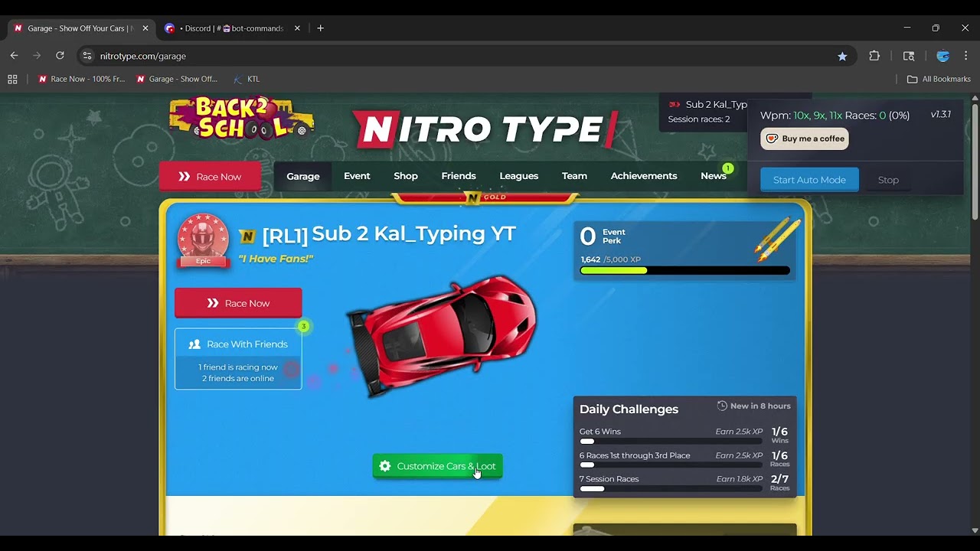The width and height of the screenshot is (980, 551).
Task: Click the Gold membership banner
Action: point(485,197)
